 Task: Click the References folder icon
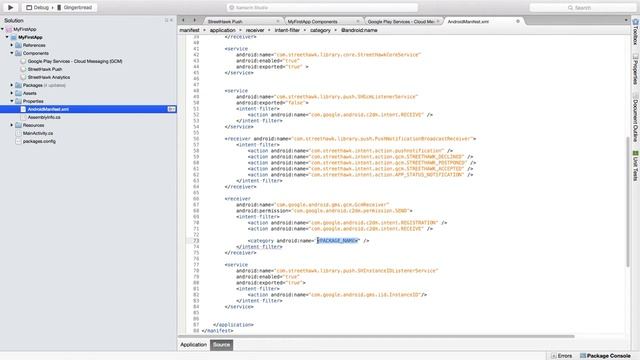pos(18,45)
